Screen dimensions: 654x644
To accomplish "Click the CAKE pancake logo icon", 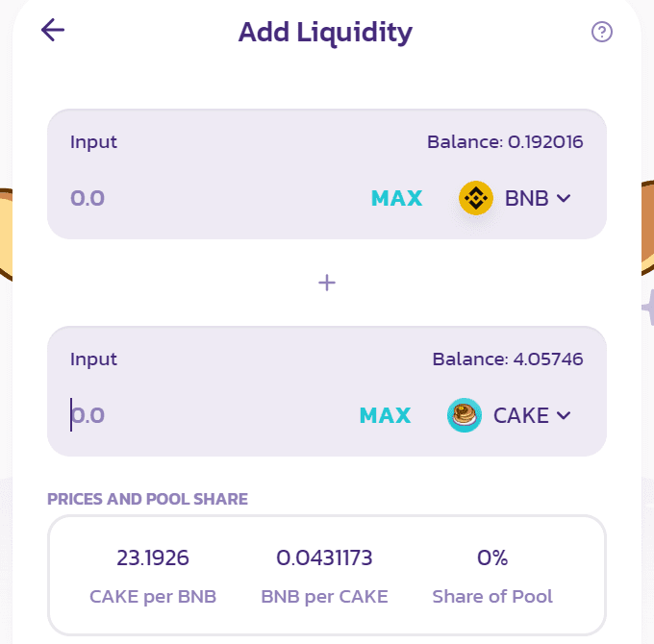I will pyautogui.click(x=465, y=415).
